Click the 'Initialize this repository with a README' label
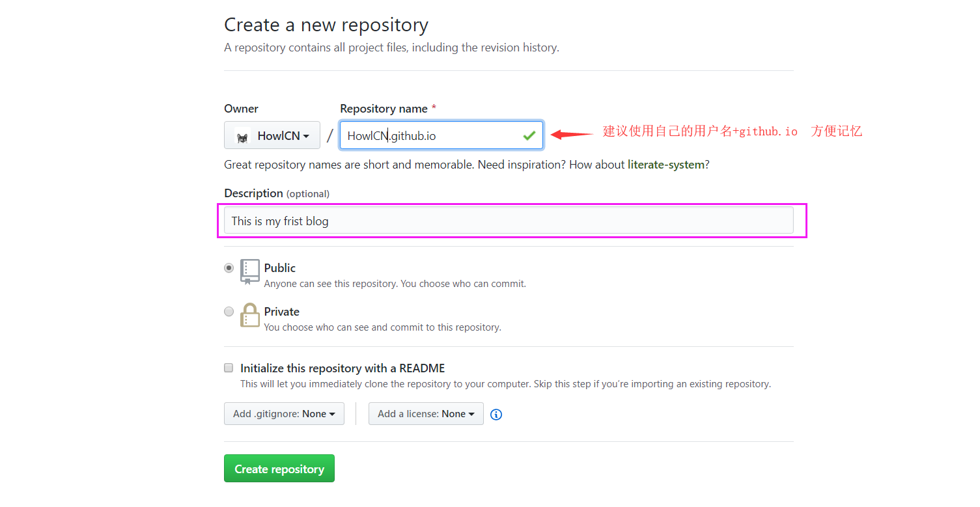Screen dimensions: 980x507 (x=343, y=368)
